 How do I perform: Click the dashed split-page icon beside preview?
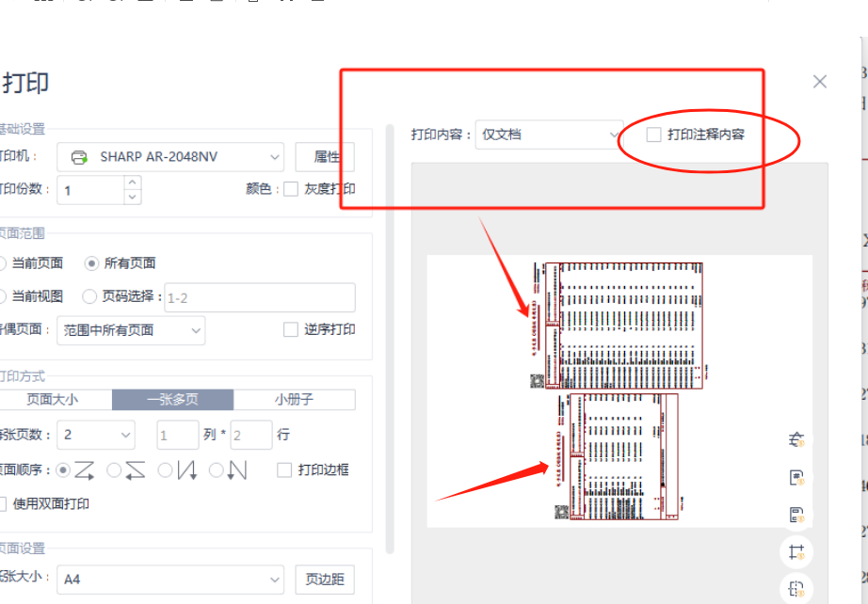(796, 589)
